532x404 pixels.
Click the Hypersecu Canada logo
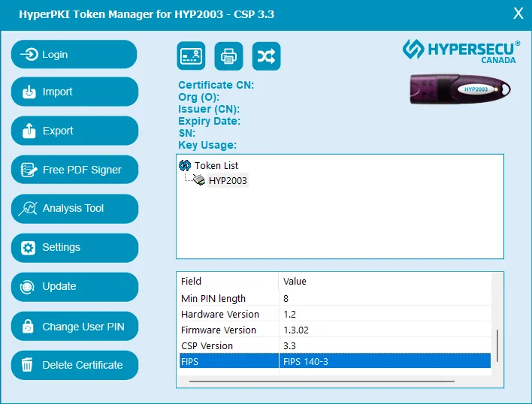coord(461,51)
